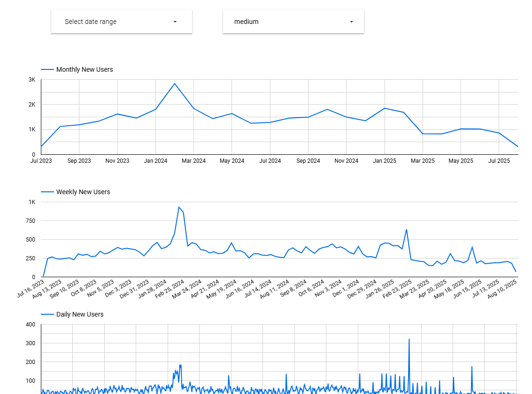This screenshot has height=394, width=532.
Task: Click the tallest peak in the weekly chart
Action: click(179, 207)
